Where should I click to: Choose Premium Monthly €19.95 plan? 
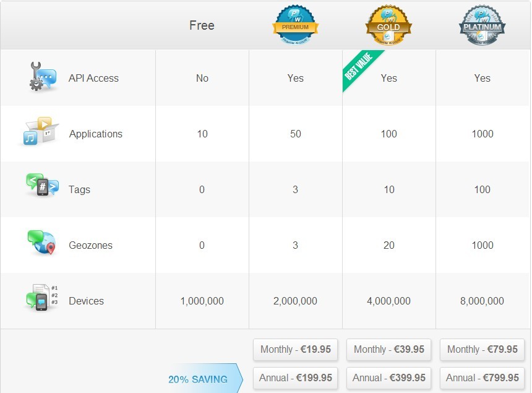click(295, 350)
